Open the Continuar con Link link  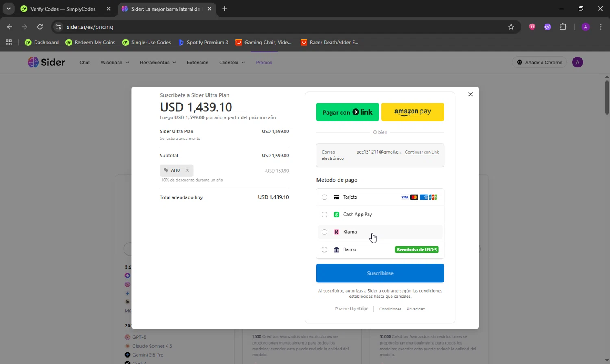pos(422,152)
